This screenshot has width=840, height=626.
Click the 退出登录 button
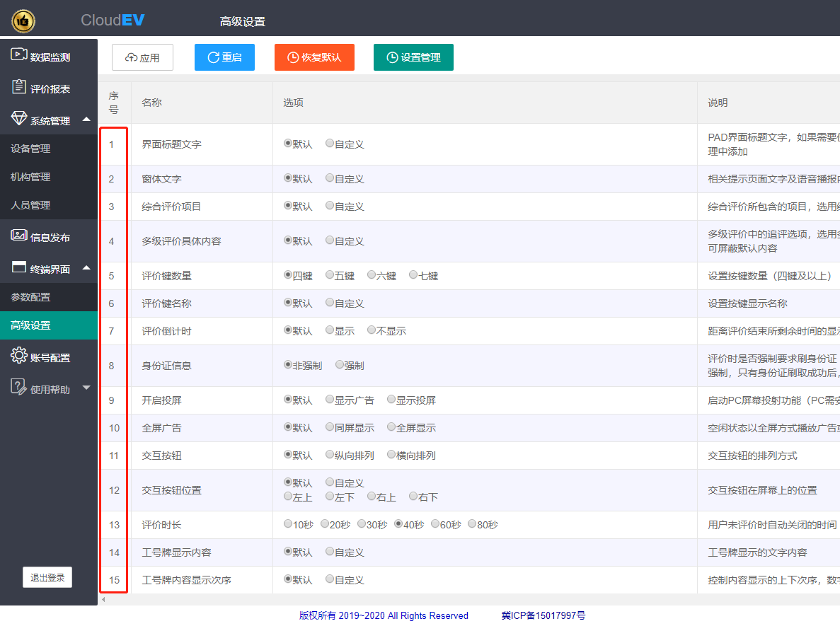click(47, 577)
